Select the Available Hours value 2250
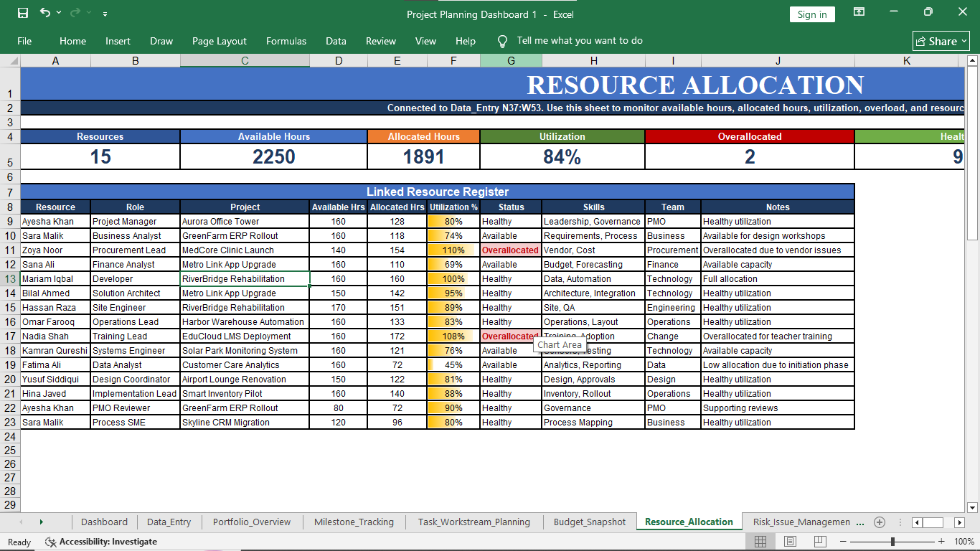This screenshot has height=551, width=980. point(273,156)
